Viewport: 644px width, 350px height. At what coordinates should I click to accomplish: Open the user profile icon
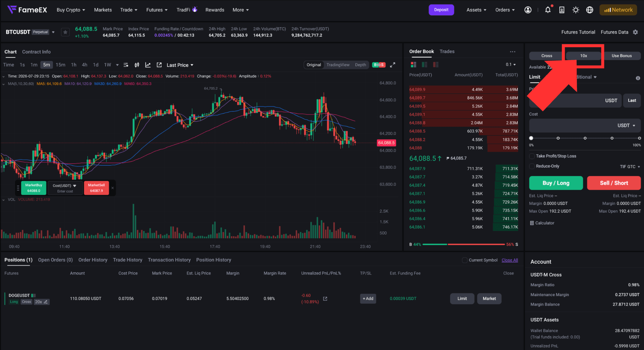[528, 10]
